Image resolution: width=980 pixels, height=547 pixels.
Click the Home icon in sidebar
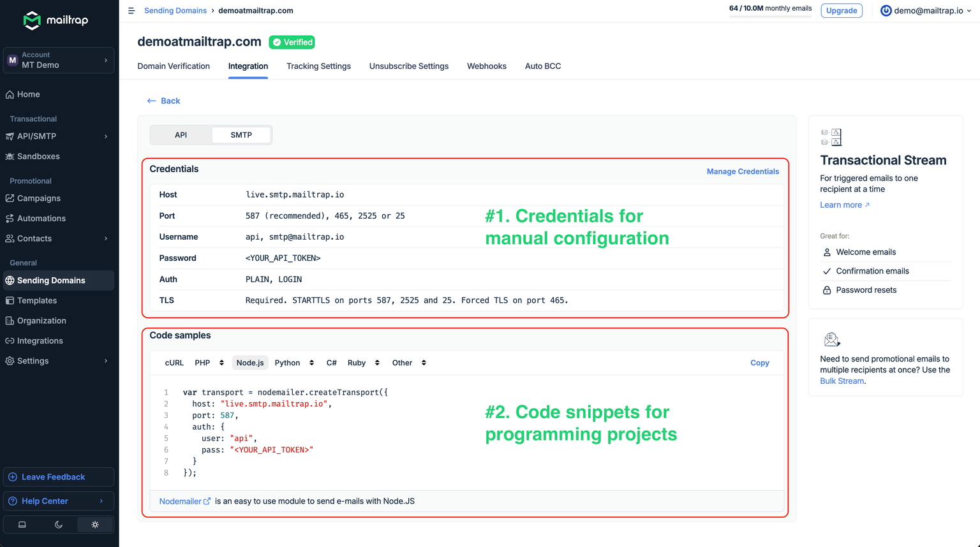pyautogui.click(x=10, y=94)
